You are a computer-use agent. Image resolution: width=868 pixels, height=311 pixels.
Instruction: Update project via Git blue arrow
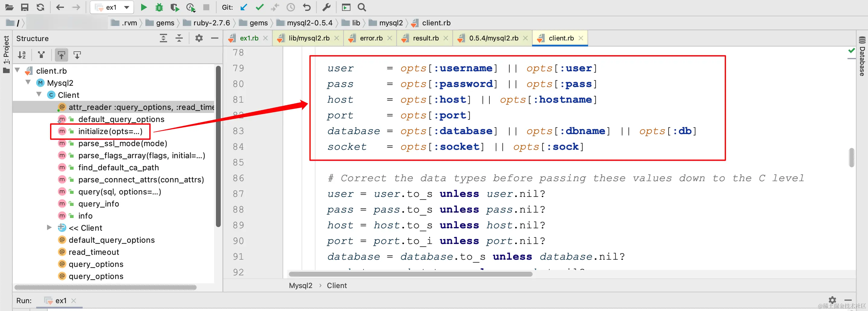coord(244,7)
